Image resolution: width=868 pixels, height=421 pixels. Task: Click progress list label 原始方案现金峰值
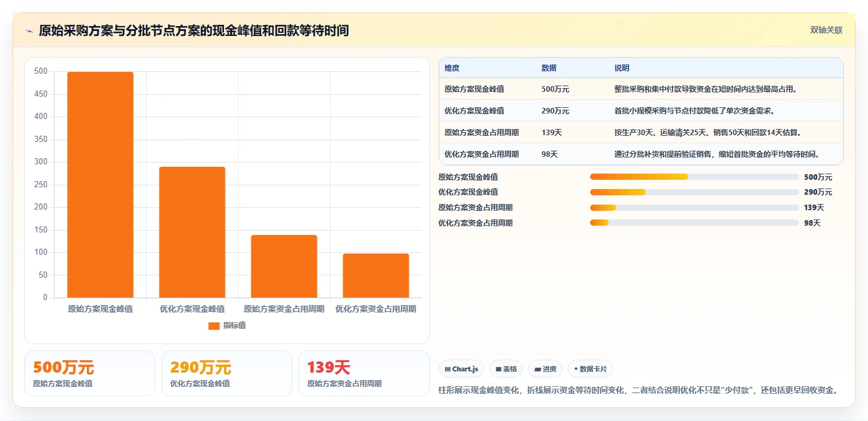point(468,177)
